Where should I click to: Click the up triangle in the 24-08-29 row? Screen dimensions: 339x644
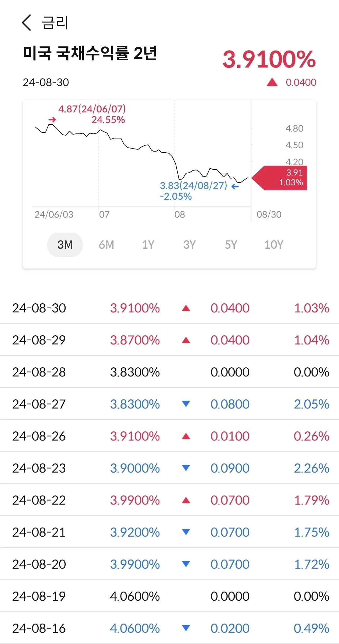click(x=186, y=340)
